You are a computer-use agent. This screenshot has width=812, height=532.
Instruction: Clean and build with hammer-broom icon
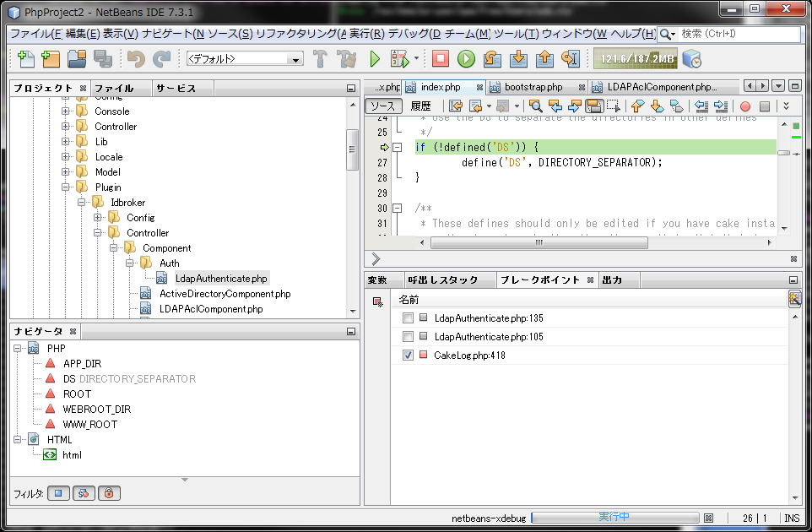[x=346, y=58]
